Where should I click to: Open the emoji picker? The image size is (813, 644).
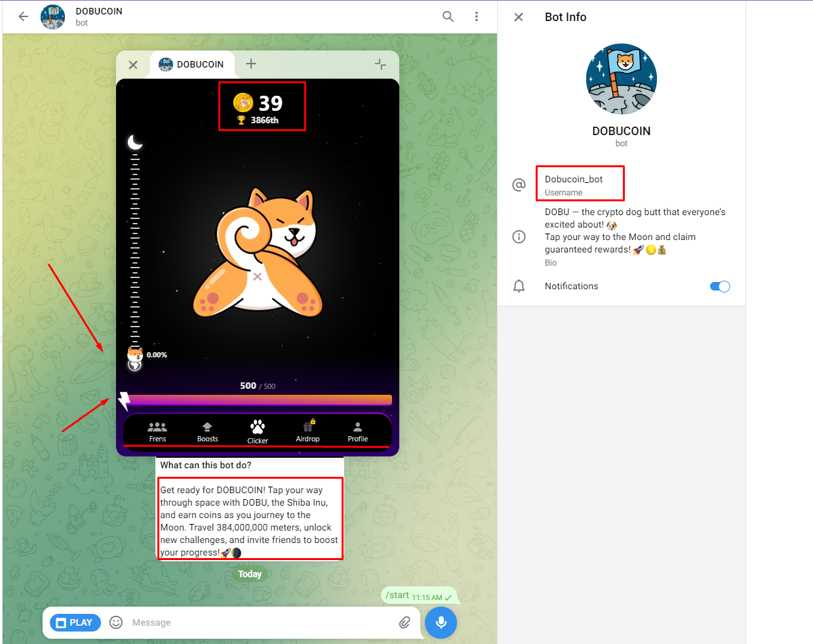(x=116, y=622)
